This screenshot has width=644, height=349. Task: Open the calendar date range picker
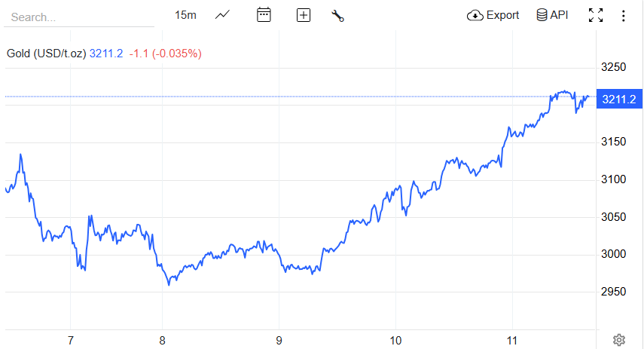click(x=264, y=15)
